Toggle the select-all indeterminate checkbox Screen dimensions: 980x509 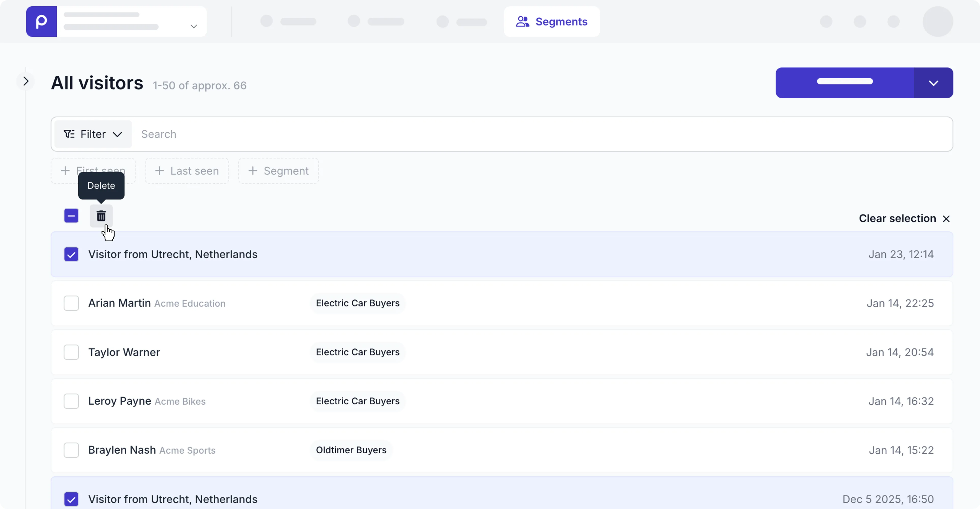click(71, 216)
